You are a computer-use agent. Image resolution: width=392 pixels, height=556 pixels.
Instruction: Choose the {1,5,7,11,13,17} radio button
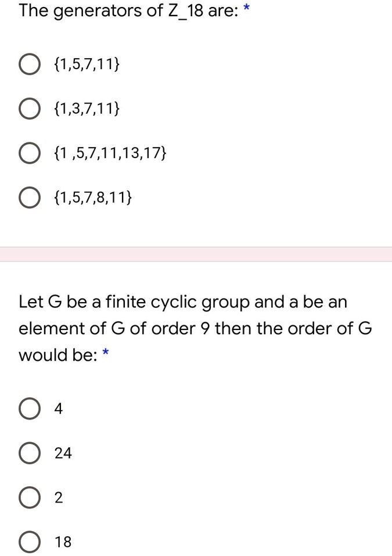click(30, 153)
